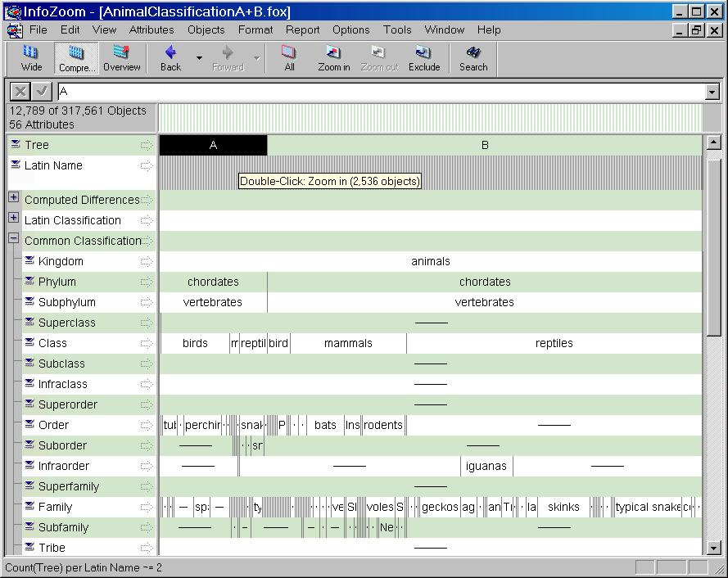The height and width of the screenshot is (578, 728).
Task: Open the Report menu
Action: coord(302,29)
